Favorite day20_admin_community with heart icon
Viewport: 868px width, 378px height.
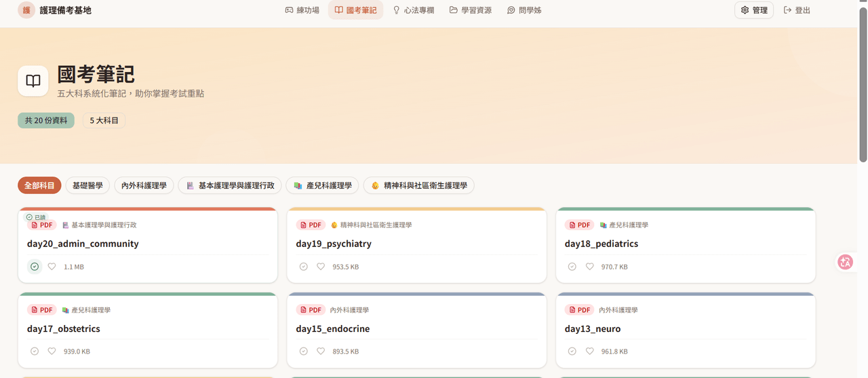pyautogui.click(x=52, y=267)
